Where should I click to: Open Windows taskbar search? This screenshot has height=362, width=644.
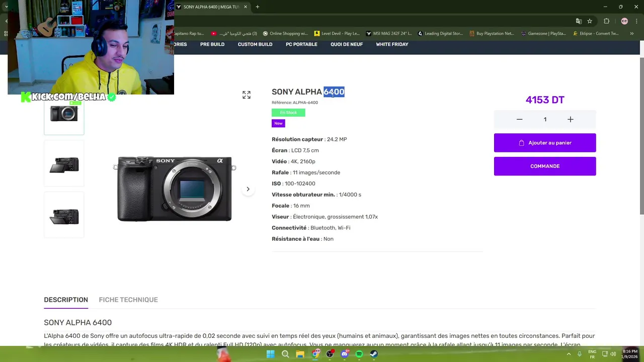point(285,354)
